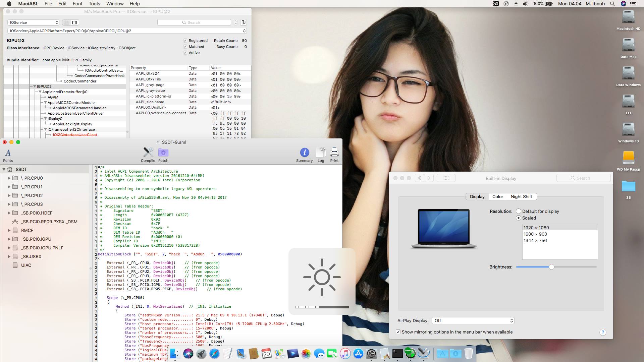The image size is (644, 362).
Task: Uncheck Show mirroring options checkbox
Action: [398, 332]
